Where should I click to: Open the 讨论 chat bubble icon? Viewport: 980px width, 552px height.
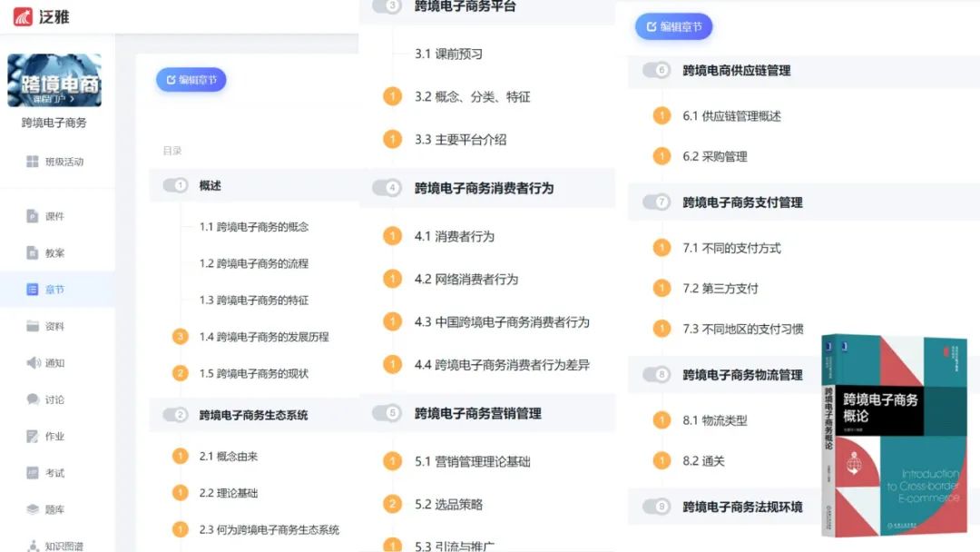point(33,399)
